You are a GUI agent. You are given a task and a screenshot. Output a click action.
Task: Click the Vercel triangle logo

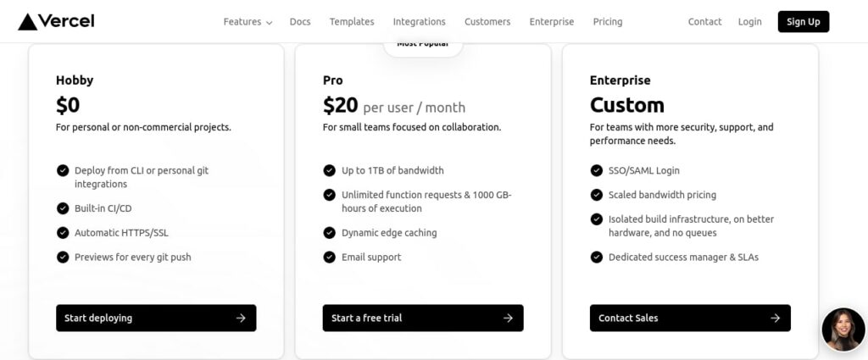tap(28, 22)
